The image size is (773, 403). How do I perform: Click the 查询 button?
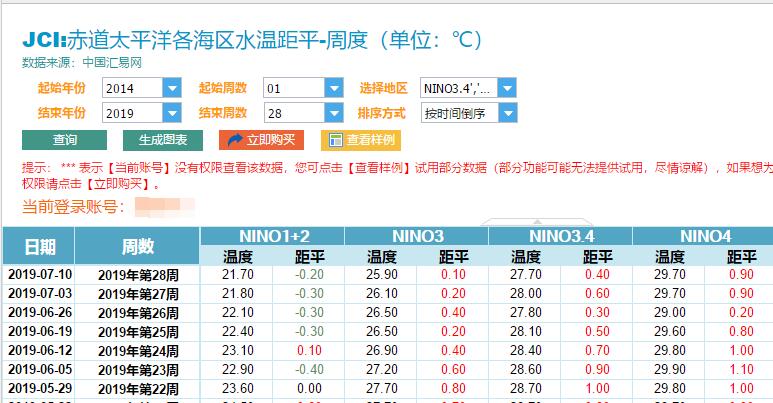pos(64,140)
